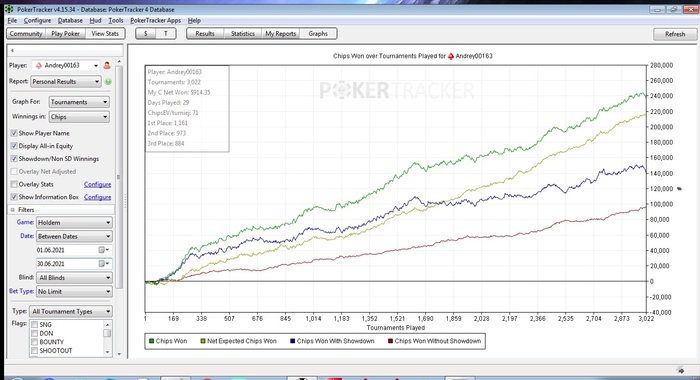
Task: Open All Tournament Types dropdown
Action: [71, 312]
